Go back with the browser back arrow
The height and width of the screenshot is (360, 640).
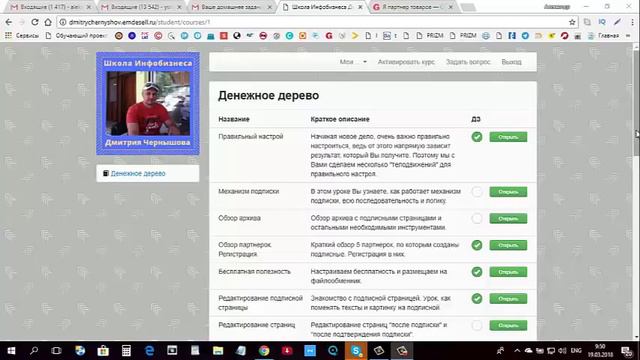[9, 22]
